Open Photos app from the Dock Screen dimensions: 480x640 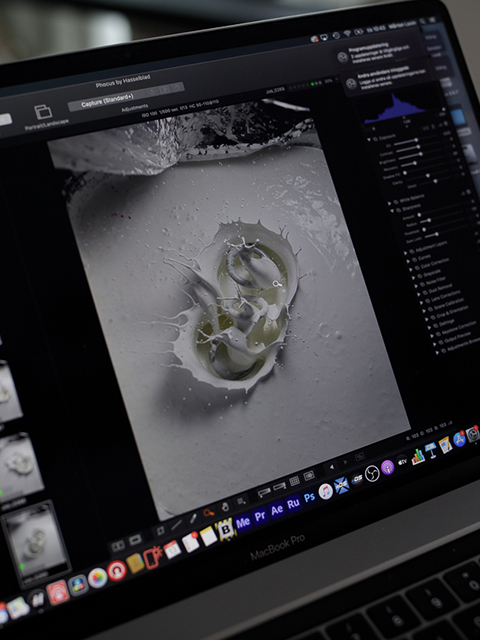(97, 578)
